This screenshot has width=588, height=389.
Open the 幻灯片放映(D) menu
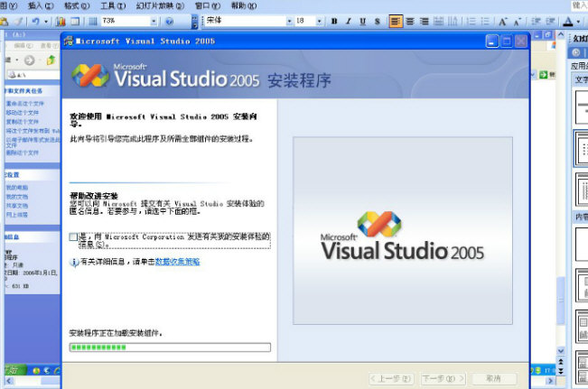tap(160, 5)
